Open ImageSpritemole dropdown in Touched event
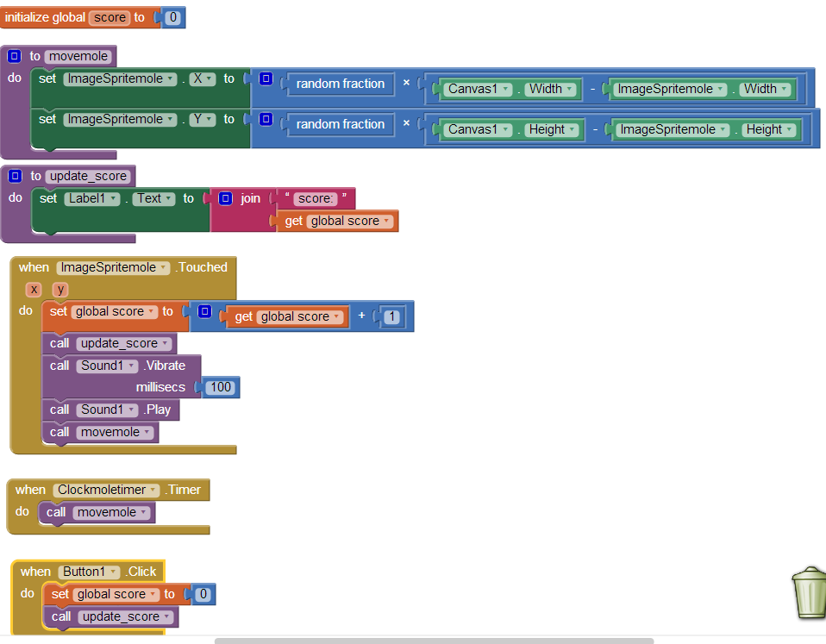 tap(113, 267)
